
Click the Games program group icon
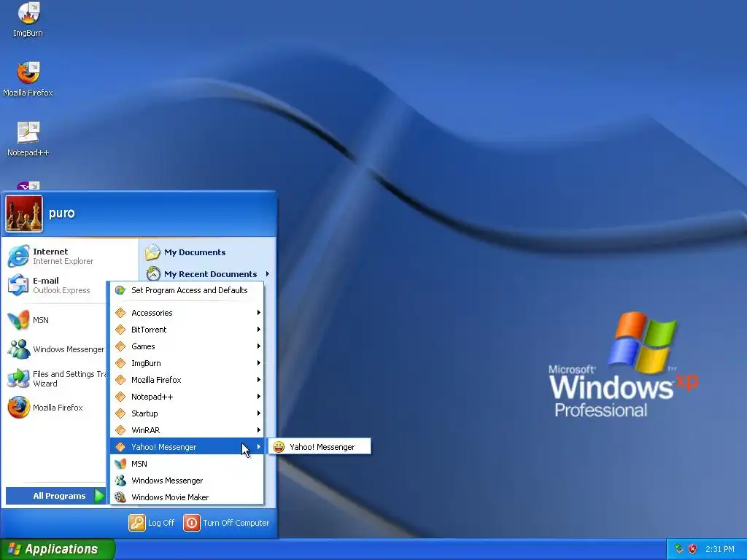pyautogui.click(x=120, y=346)
